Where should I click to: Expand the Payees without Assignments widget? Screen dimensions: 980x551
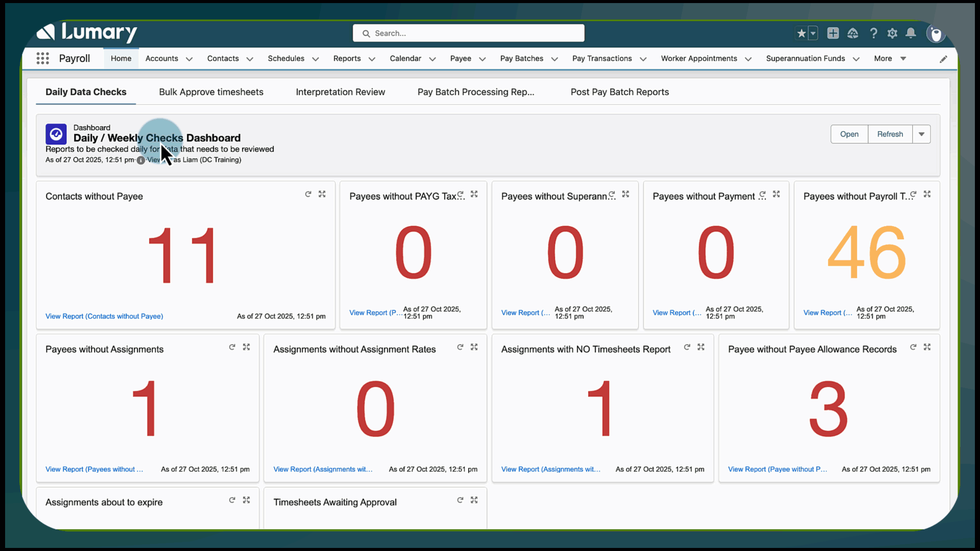(x=247, y=347)
